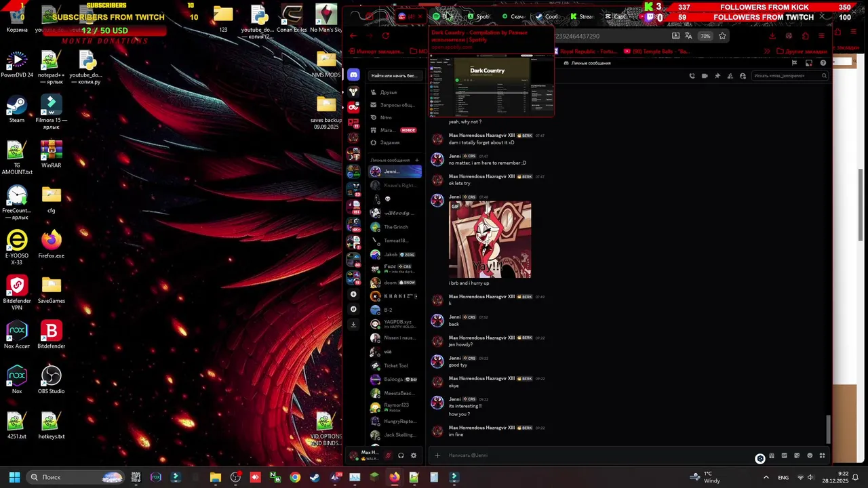This screenshot has width=868, height=488.
Task: Open Ticket Tool direct message
Action: click(395, 365)
